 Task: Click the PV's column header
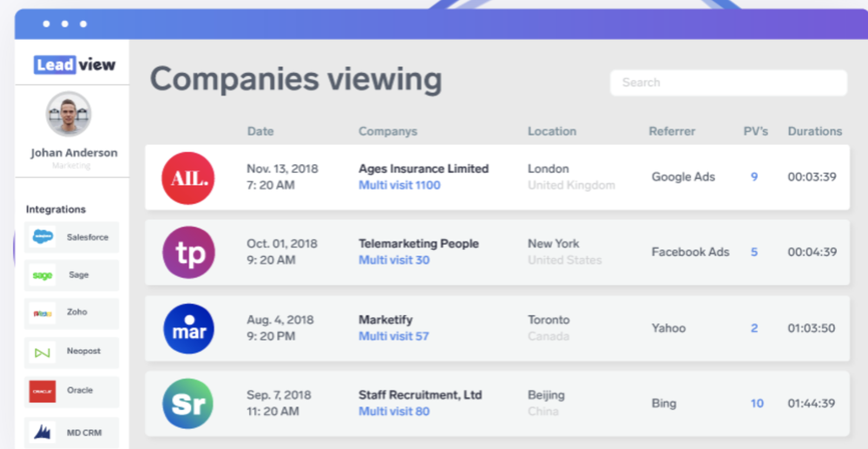coord(756,131)
